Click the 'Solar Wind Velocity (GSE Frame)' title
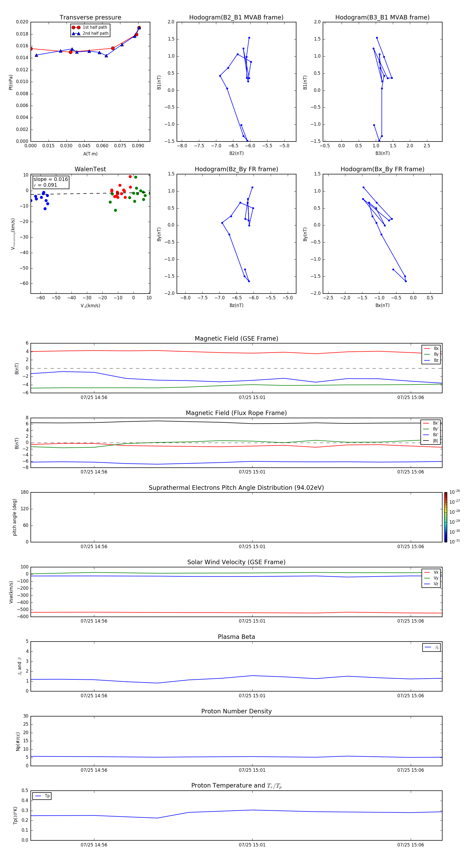Image resolution: width=473 pixels, height=868 pixels. click(x=236, y=562)
